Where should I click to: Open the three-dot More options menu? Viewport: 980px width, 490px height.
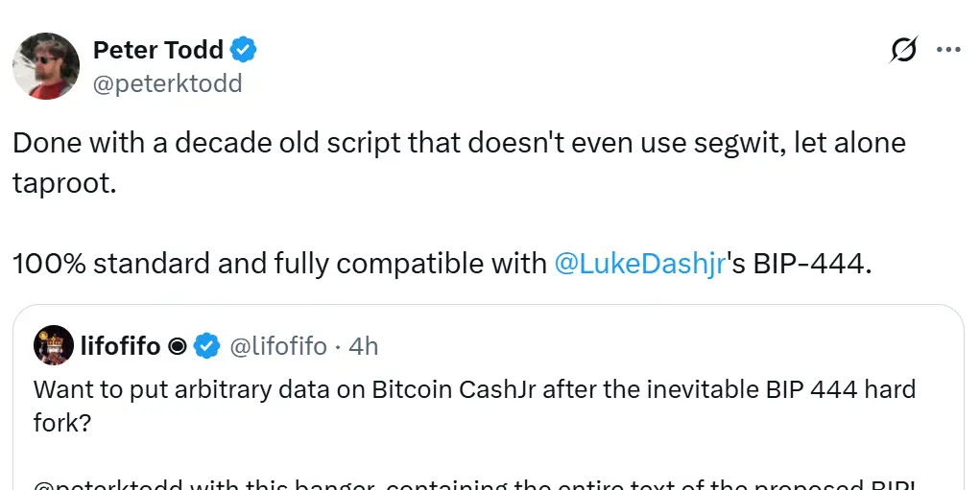tap(948, 50)
